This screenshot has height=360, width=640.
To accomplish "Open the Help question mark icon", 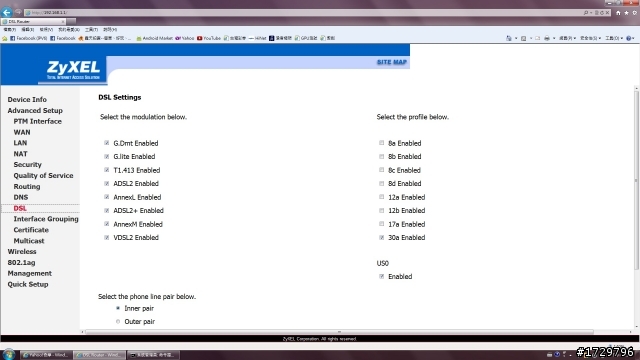I will click(629, 38).
